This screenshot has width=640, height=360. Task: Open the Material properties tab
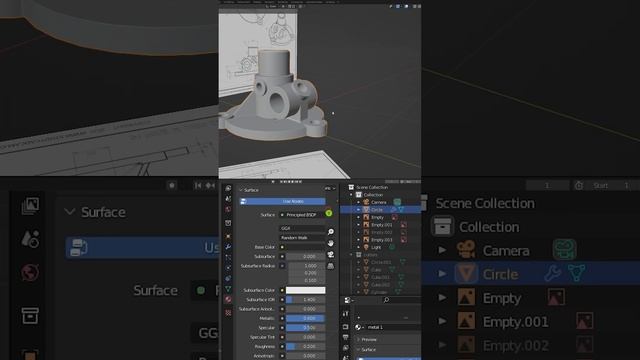click(228, 300)
